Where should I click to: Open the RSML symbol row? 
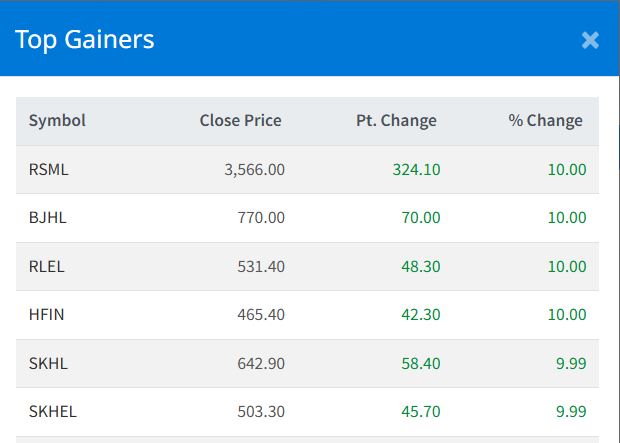[x=48, y=170]
